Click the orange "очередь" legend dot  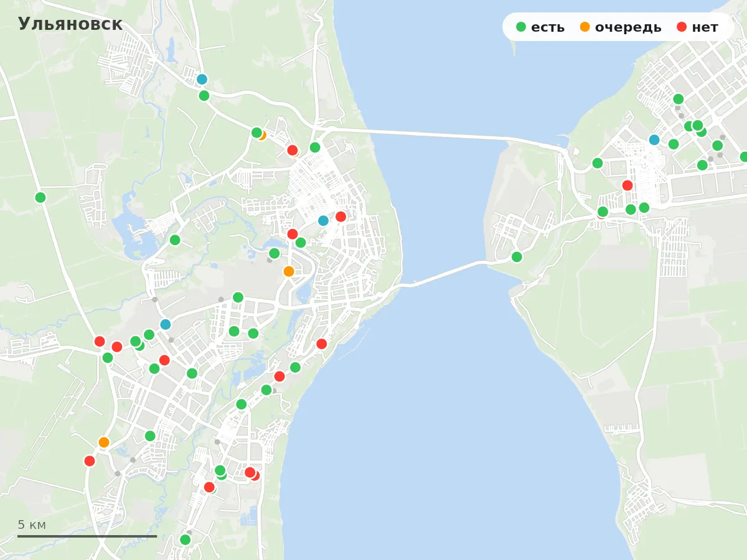click(x=585, y=27)
